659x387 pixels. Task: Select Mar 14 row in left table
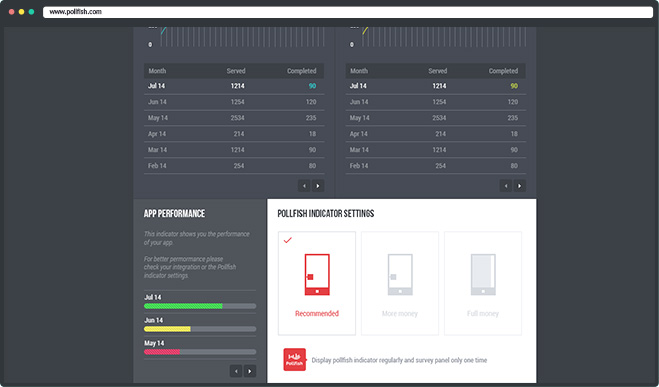tap(234, 150)
